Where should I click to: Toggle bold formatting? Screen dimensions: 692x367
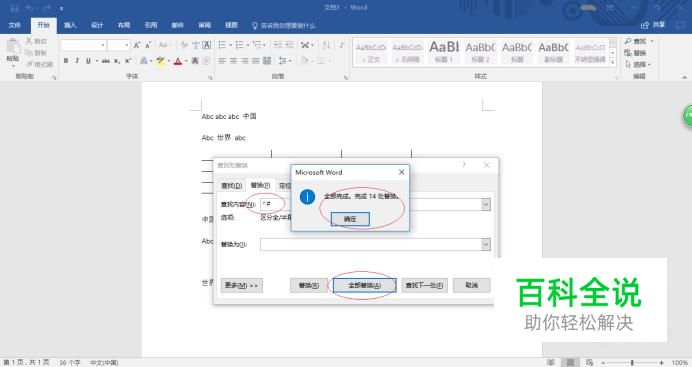[x=66, y=61]
